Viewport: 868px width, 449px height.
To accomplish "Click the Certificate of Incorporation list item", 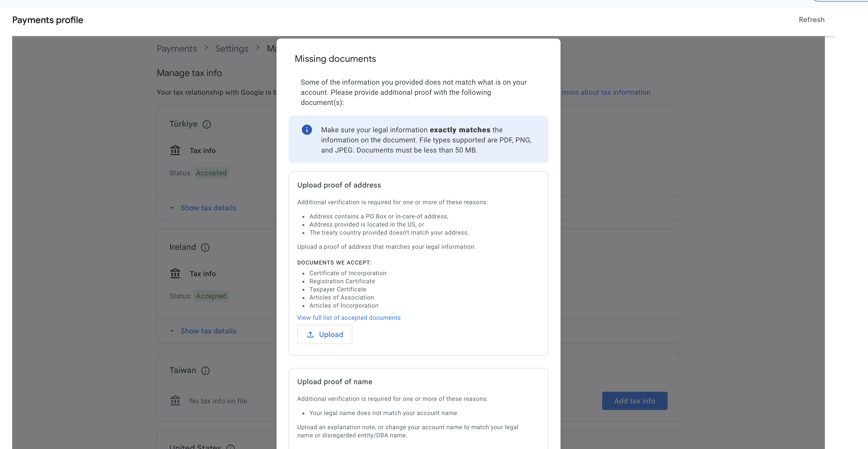I will (x=348, y=273).
